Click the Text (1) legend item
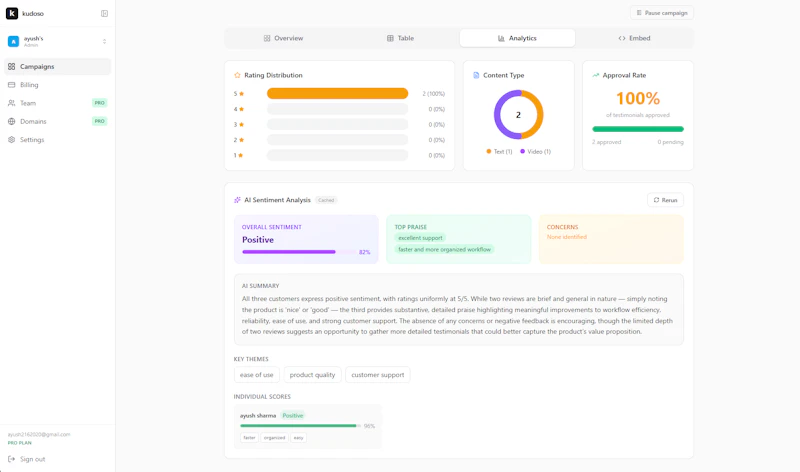The image size is (800, 472). 499,152
